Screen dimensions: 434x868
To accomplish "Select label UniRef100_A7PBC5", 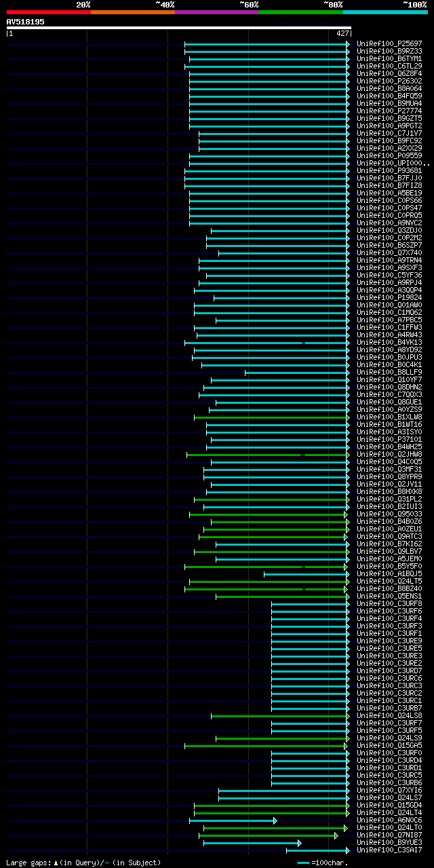I will click(389, 320).
